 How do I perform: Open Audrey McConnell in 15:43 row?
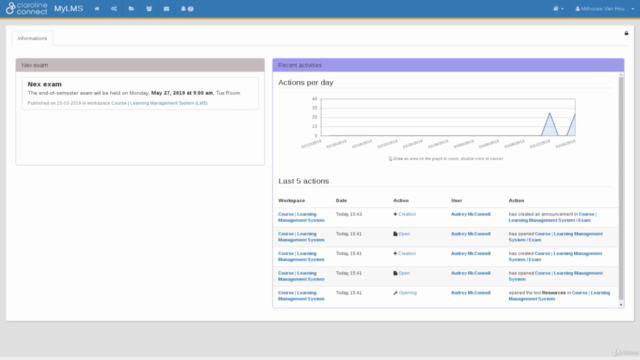(x=471, y=214)
